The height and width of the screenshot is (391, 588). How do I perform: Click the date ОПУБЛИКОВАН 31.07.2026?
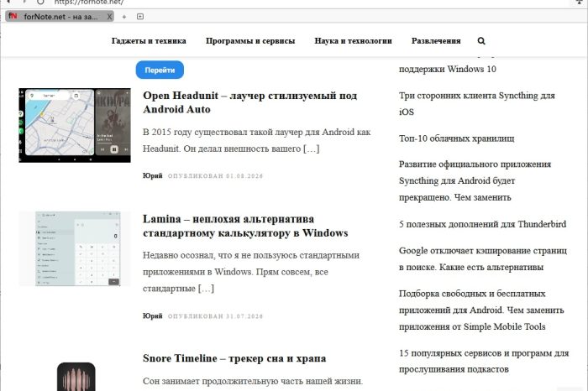coord(215,316)
